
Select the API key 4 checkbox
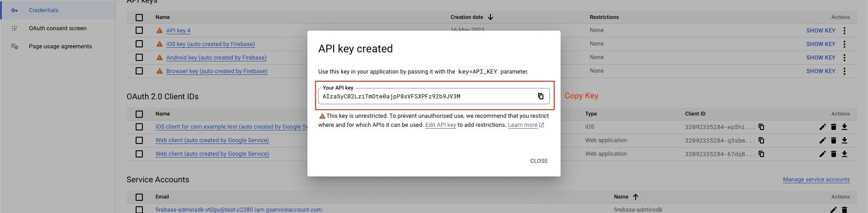click(139, 31)
